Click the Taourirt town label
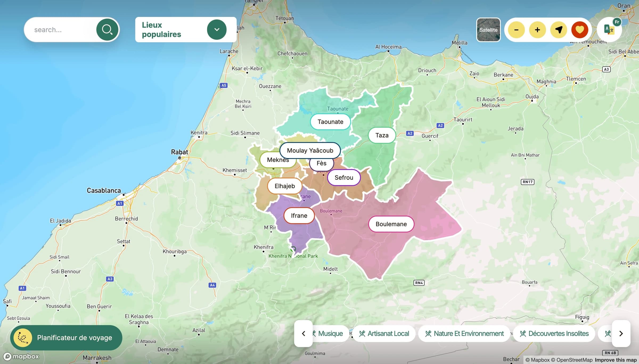639x364 pixels. [x=463, y=120]
